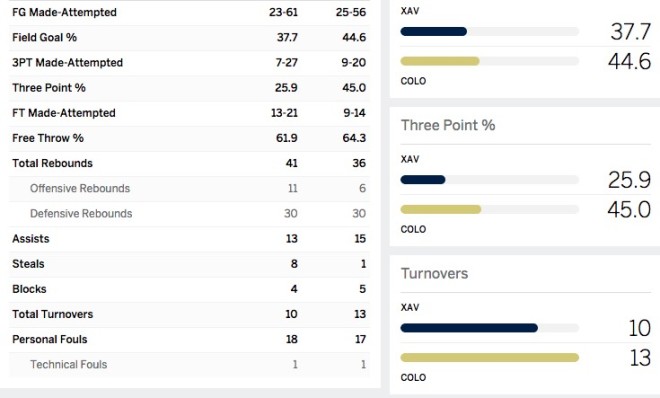Viewport: 660px width, 398px height.
Task: Select the Offensive Rebounds sub-row
Action: click(x=189, y=188)
